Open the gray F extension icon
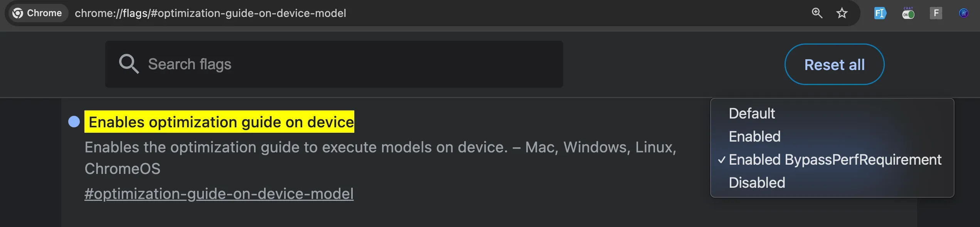This screenshot has height=227, width=980. (x=936, y=13)
